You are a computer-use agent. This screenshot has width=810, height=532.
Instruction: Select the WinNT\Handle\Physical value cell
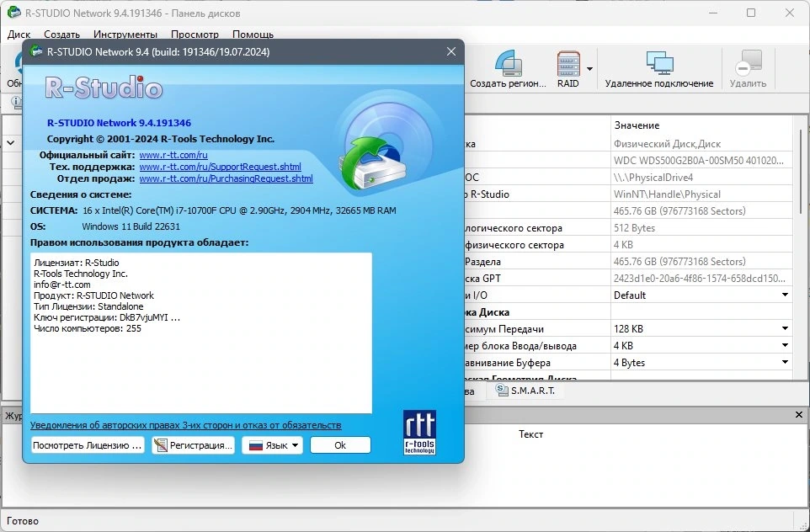tap(701, 194)
